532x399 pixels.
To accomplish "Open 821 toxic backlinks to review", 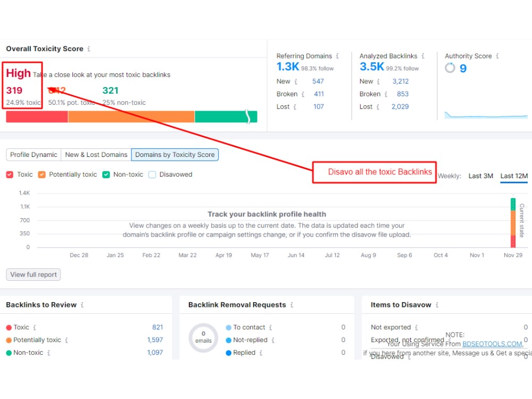I will coord(157,327).
